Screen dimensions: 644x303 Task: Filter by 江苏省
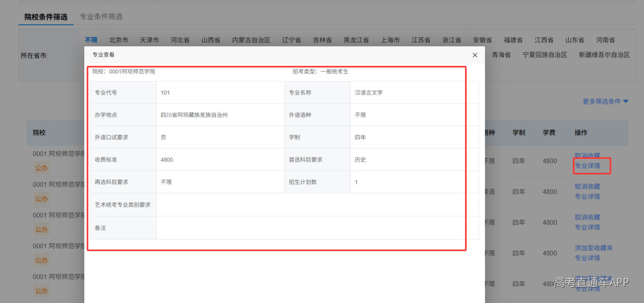coord(421,40)
